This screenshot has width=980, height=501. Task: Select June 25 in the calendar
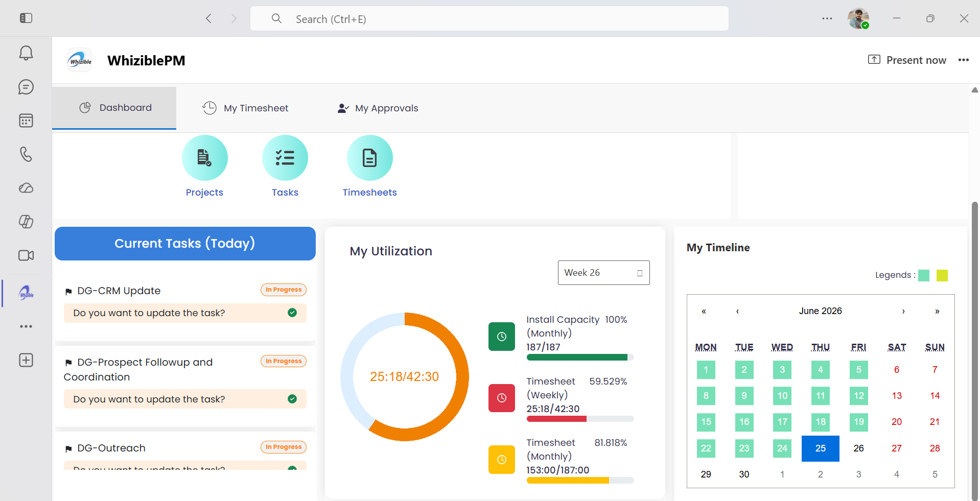821,448
